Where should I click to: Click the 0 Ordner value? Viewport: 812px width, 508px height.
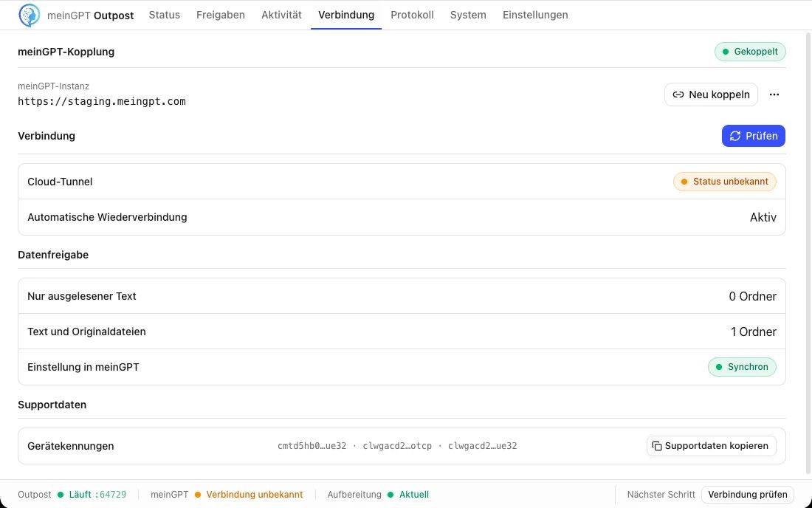pos(752,296)
